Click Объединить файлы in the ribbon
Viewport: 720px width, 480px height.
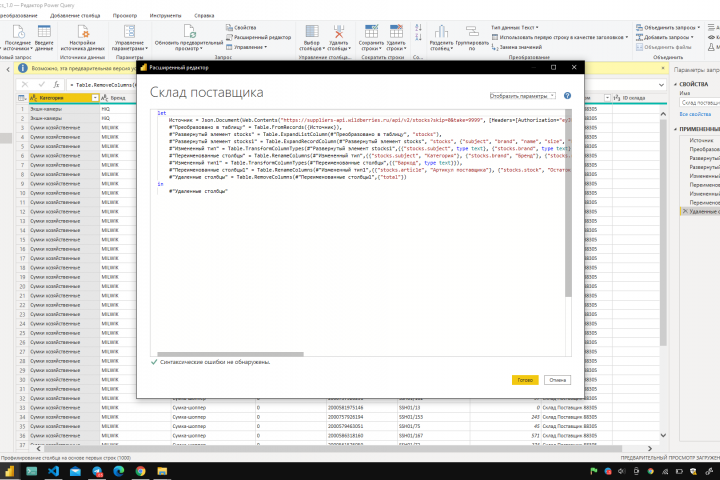coord(664,47)
